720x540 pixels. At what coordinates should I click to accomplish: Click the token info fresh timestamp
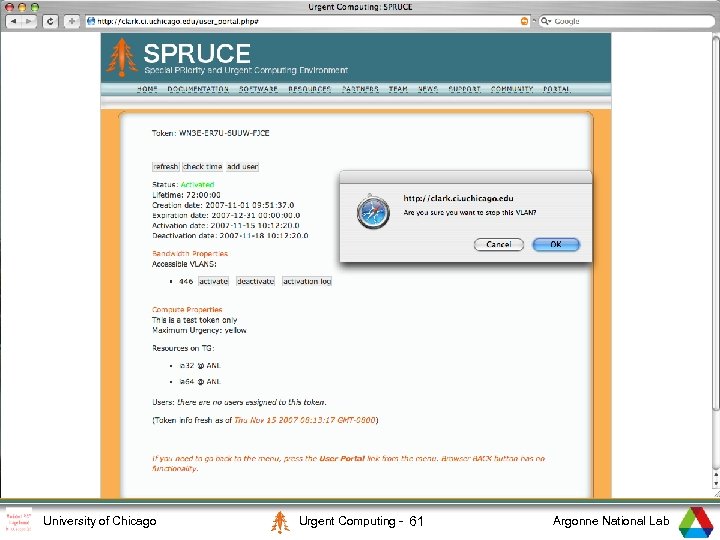305,420
